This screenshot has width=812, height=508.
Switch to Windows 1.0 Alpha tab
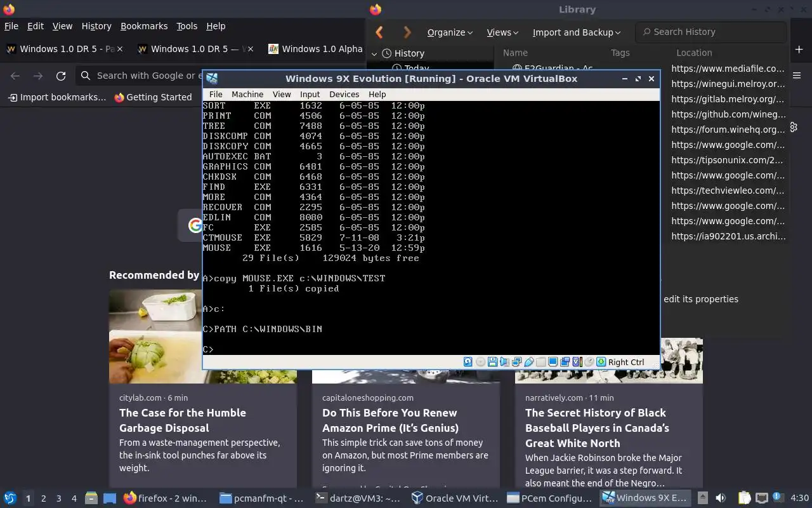coord(315,49)
